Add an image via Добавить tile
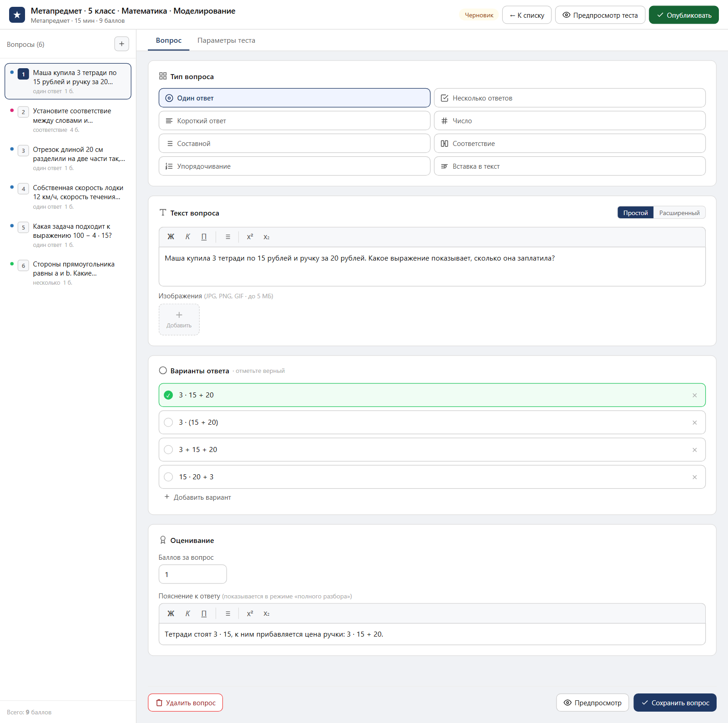This screenshot has height=723, width=728. pyautogui.click(x=179, y=320)
